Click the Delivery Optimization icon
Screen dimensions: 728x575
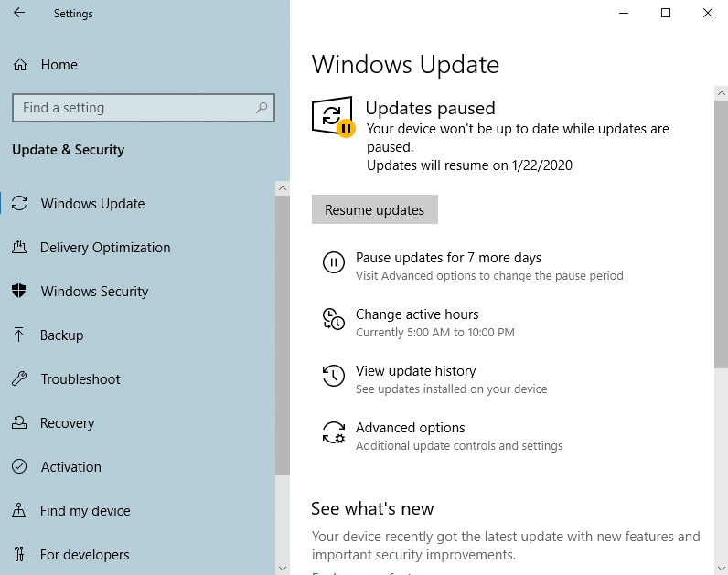(x=19, y=247)
